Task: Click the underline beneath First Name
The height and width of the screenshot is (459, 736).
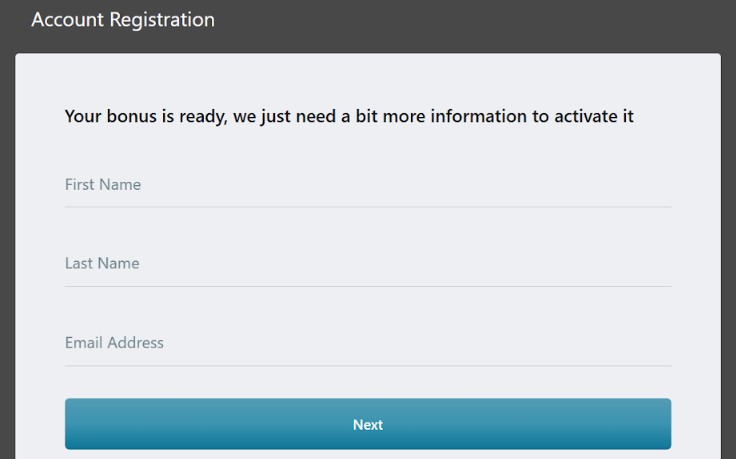Action: [368, 207]
